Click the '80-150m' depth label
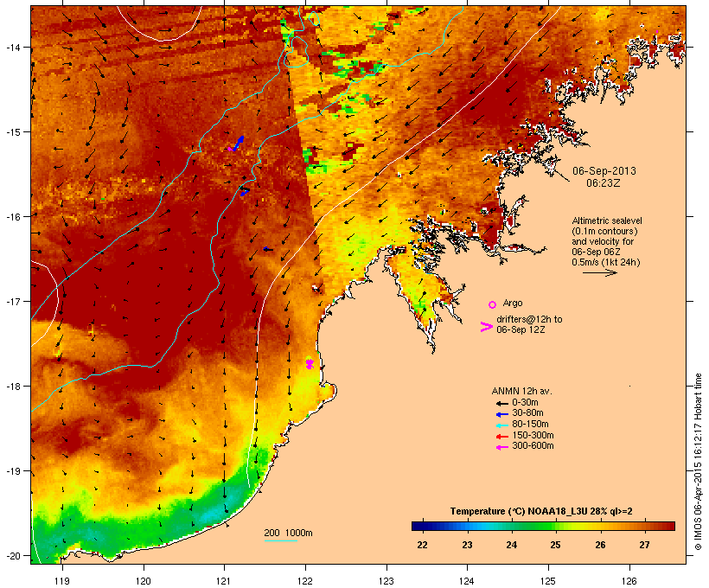The width and height of the screenshot is (709, 588). click(530, 425)
